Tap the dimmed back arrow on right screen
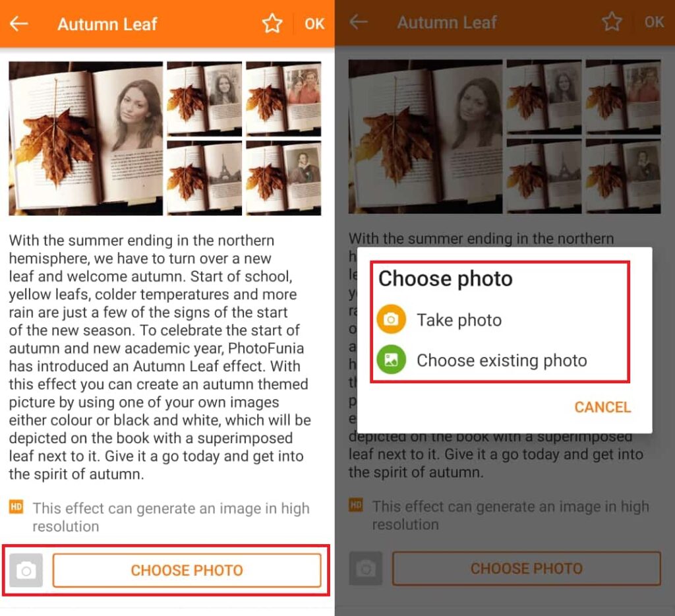The height and width of the screenshot is (616, 675). [359, 22]
